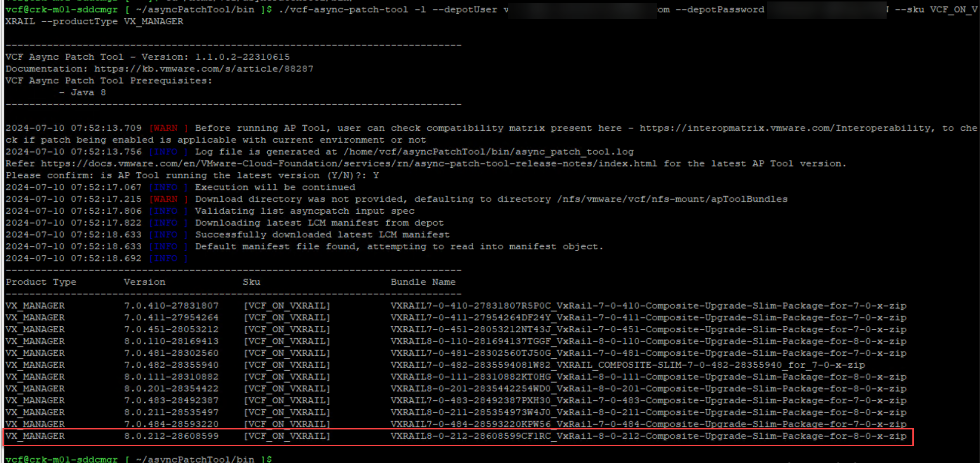Click bundle name VXRAIL7-0-410-27831807R5P0C

(649, 306)
